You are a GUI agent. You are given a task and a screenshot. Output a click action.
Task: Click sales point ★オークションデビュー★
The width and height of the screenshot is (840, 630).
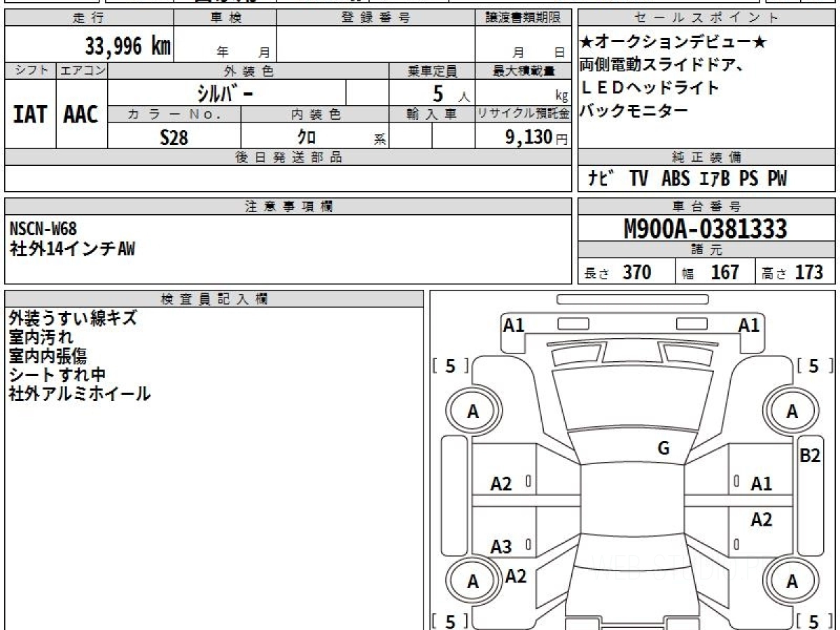[x=673, y=43]
